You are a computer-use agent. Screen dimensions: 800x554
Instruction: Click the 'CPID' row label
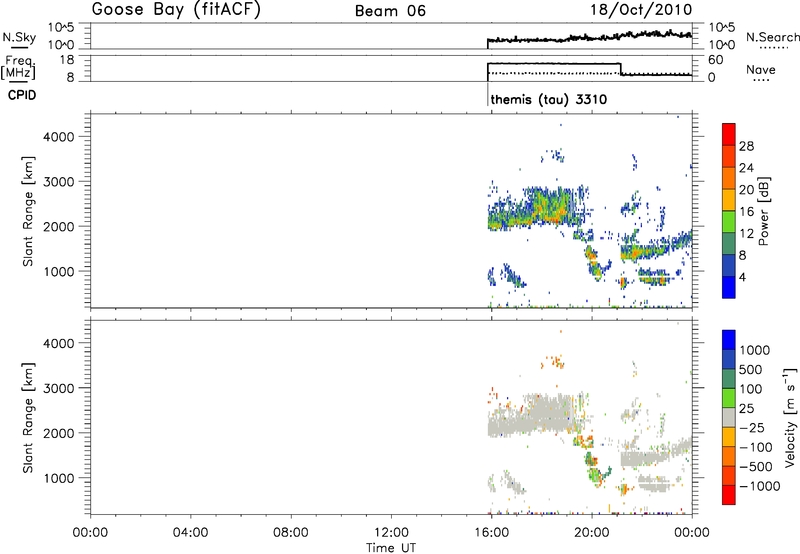pos(22,95)
